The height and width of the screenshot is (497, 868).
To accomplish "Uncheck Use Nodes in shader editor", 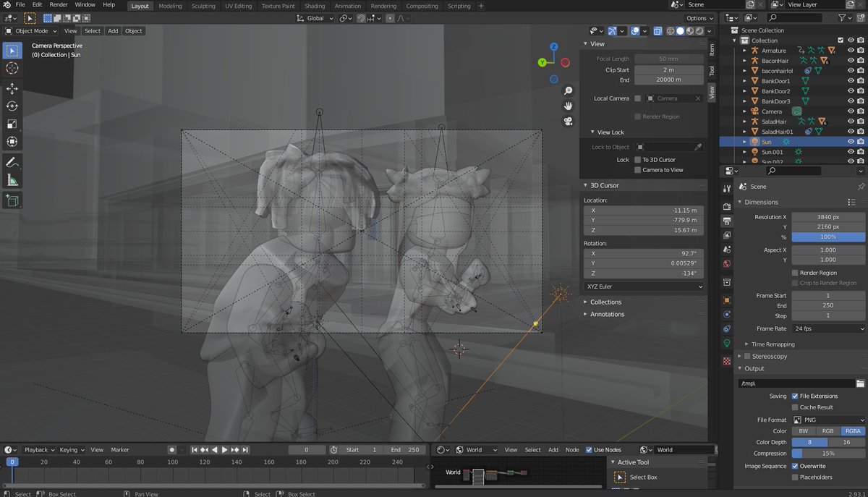I will tap(589, 450).
